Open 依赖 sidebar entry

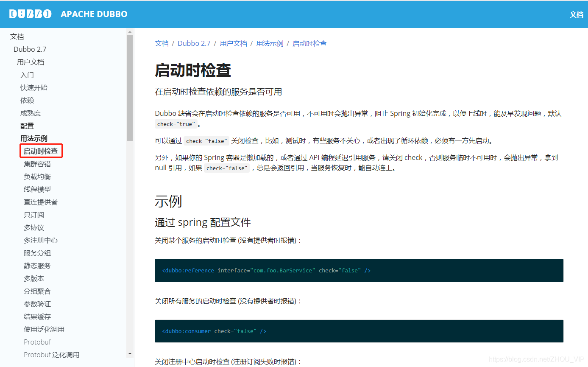tap(27, 100)
